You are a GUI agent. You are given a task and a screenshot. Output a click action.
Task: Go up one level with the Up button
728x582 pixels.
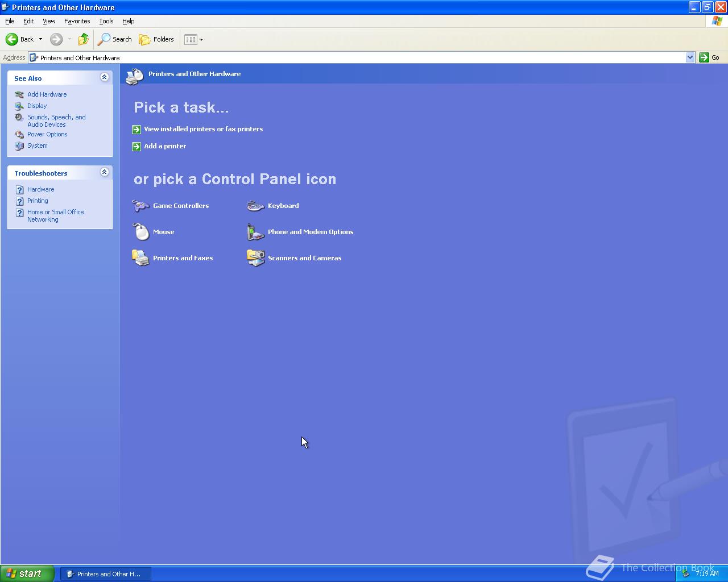[84, 39]
